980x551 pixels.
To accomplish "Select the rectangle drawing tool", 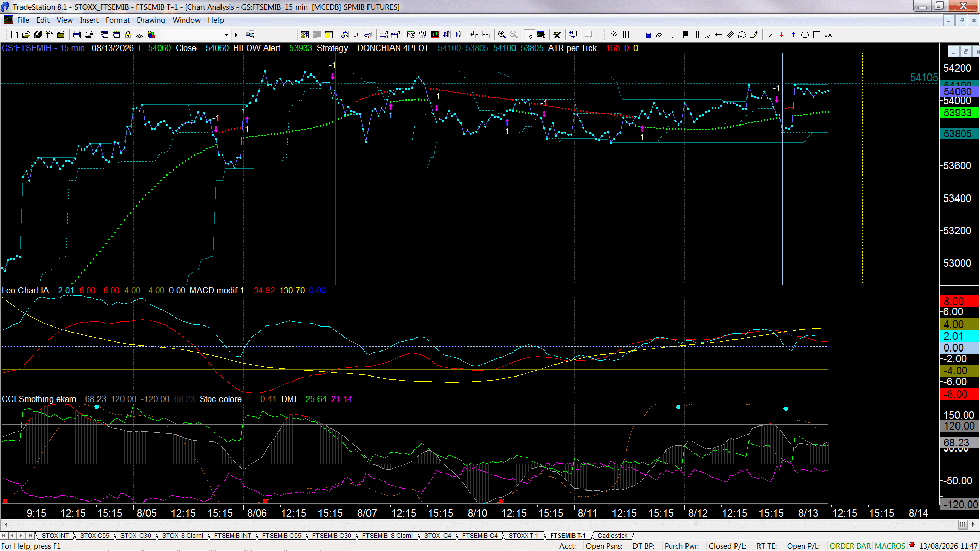I will pyautogui.click(x=817, y=35).
